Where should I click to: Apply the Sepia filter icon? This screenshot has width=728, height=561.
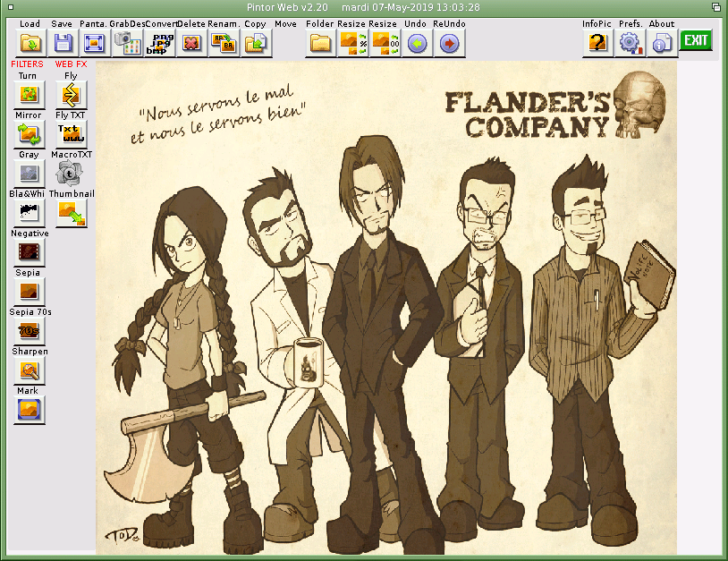pos(29,292)
